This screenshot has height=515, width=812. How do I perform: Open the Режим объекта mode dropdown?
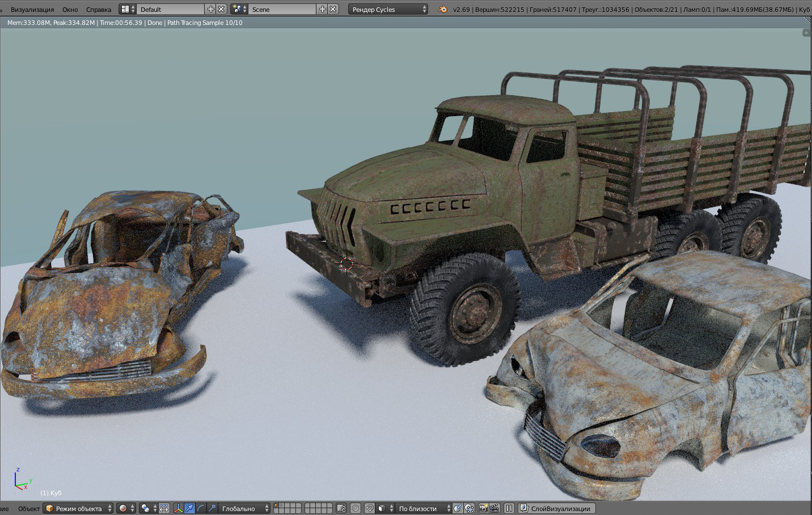(x=79, y=509)
